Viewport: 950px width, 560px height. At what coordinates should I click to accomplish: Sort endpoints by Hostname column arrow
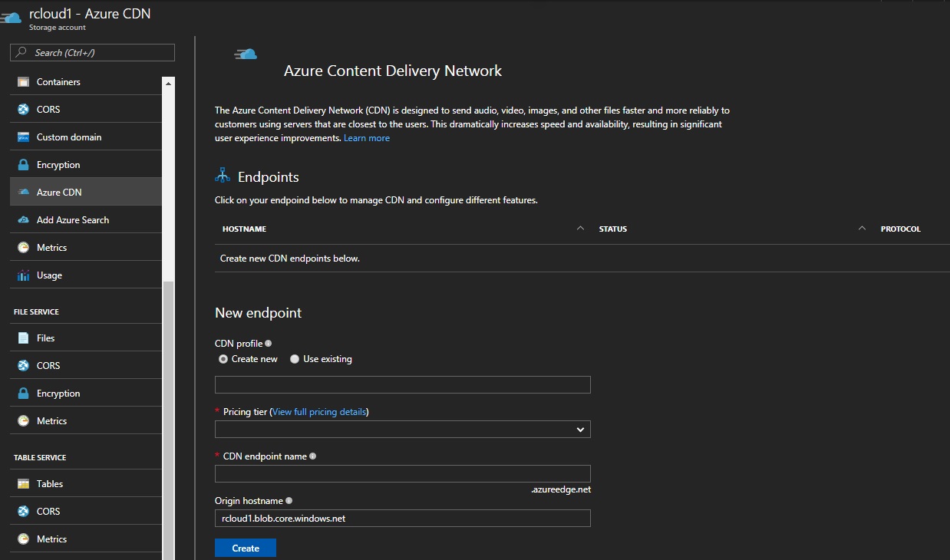(x=580, y=229)
